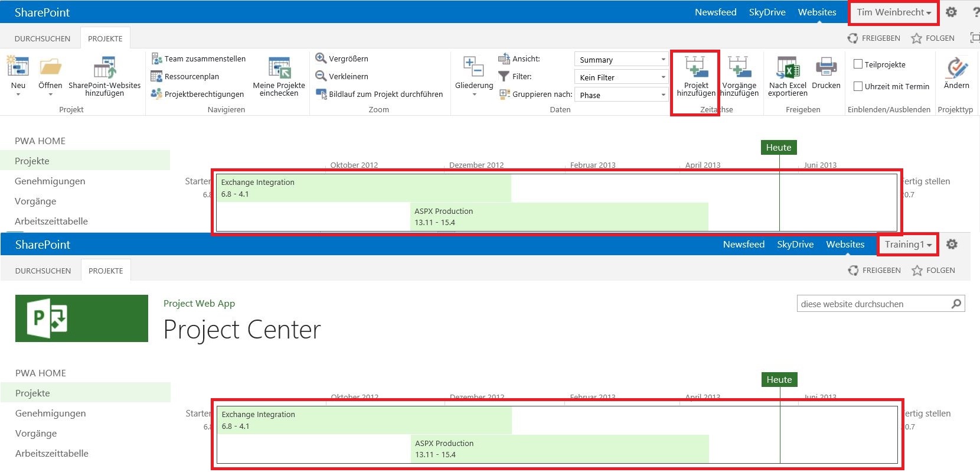Click Vorgänge hinzufügen timeline icon
Image resolution: width=980 pixels, height=472 pixels.
tap(739, 67)
